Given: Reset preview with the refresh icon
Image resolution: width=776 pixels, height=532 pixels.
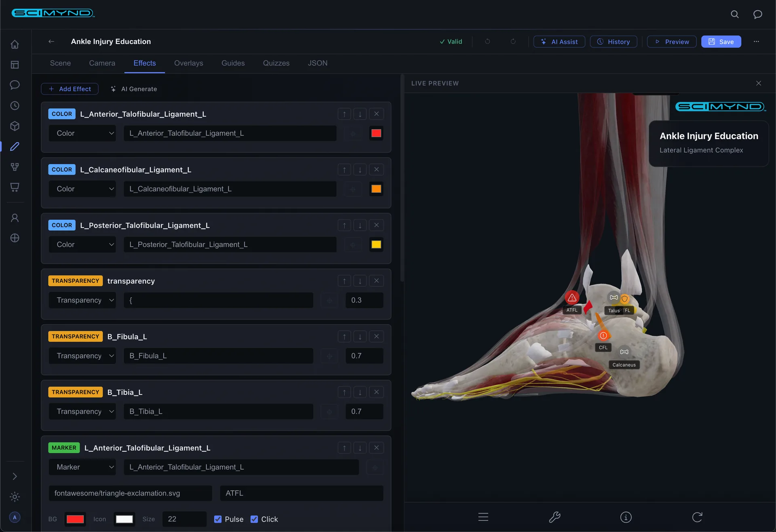Looking at the screenshot, I should point(697,517).
